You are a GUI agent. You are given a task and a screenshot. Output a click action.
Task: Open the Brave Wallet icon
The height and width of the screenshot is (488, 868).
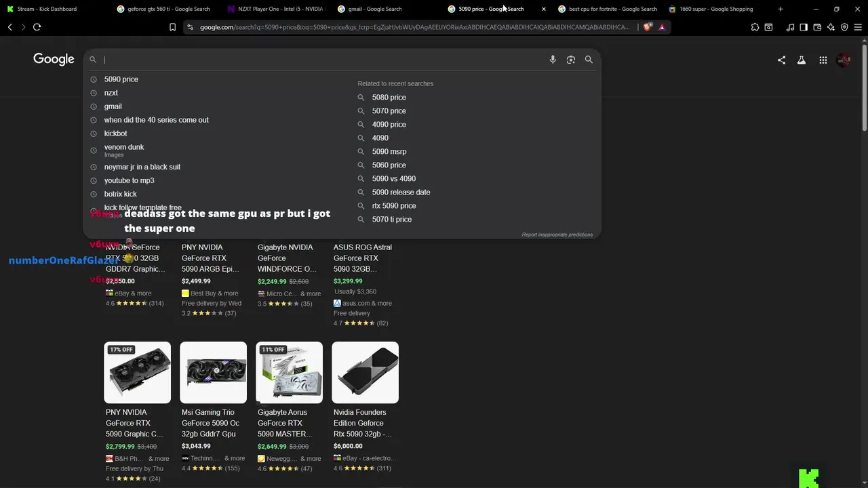[x=817, y=27]
